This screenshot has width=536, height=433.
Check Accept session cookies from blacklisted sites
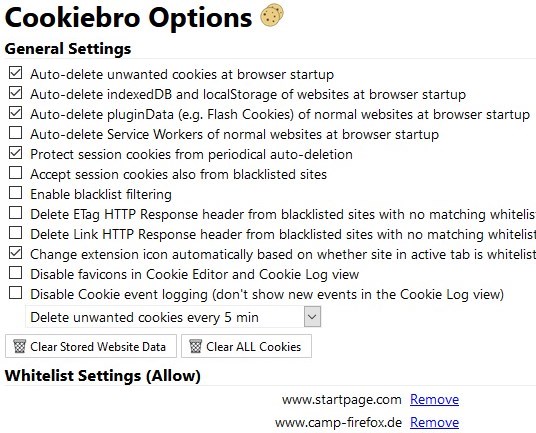coord(15,173)
